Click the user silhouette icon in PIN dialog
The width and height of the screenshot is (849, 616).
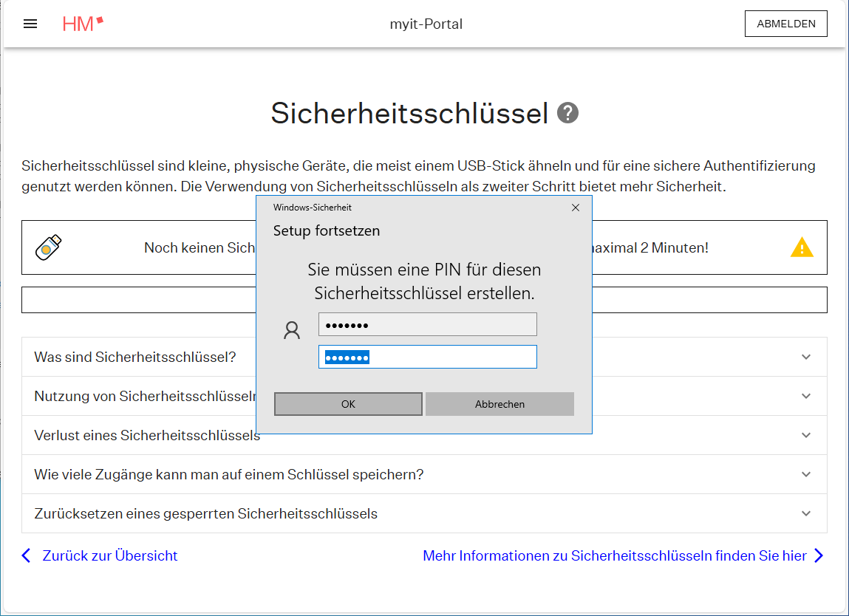point(292,330)
